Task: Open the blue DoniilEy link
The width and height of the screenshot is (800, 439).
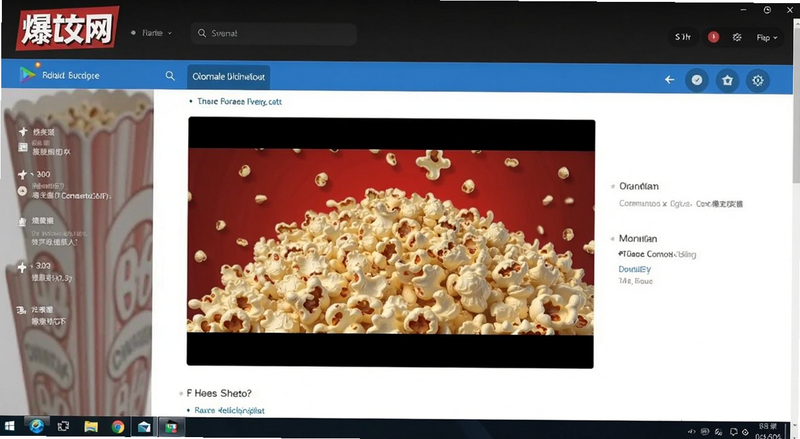Action: (x=635, y=269)
